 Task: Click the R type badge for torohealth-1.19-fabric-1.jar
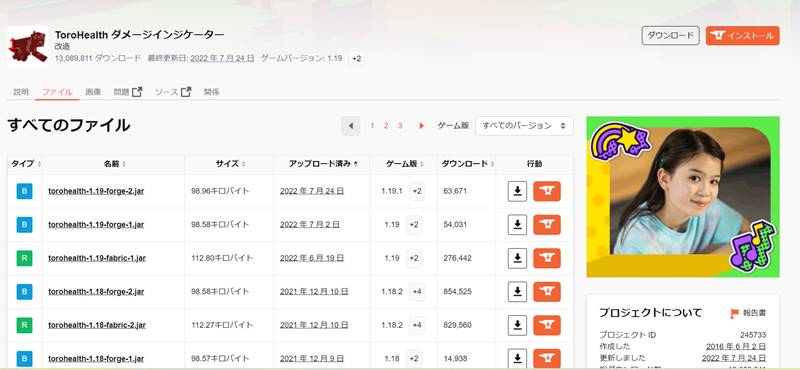pyautogui.click(x=24, y=258)
